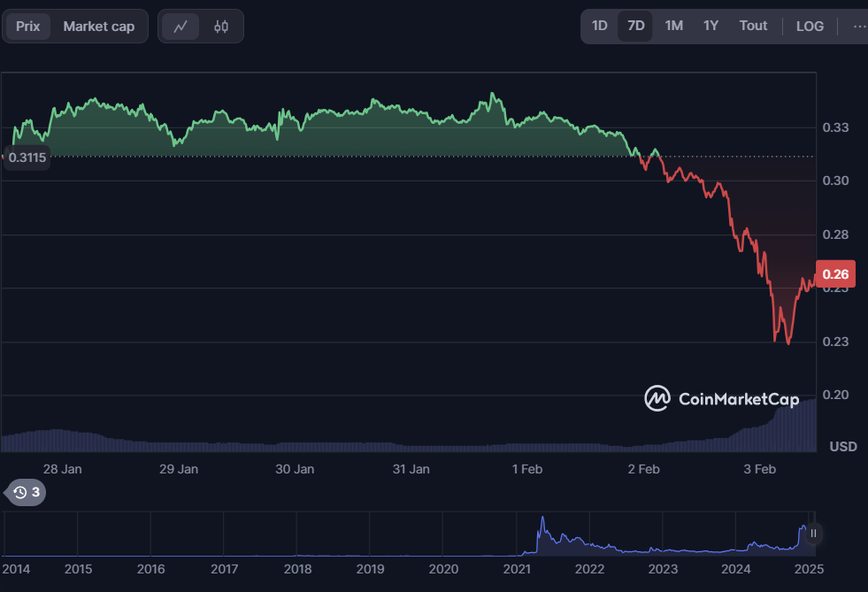Select the Market cap tab

pyautogui.click(x=99, y=27)
